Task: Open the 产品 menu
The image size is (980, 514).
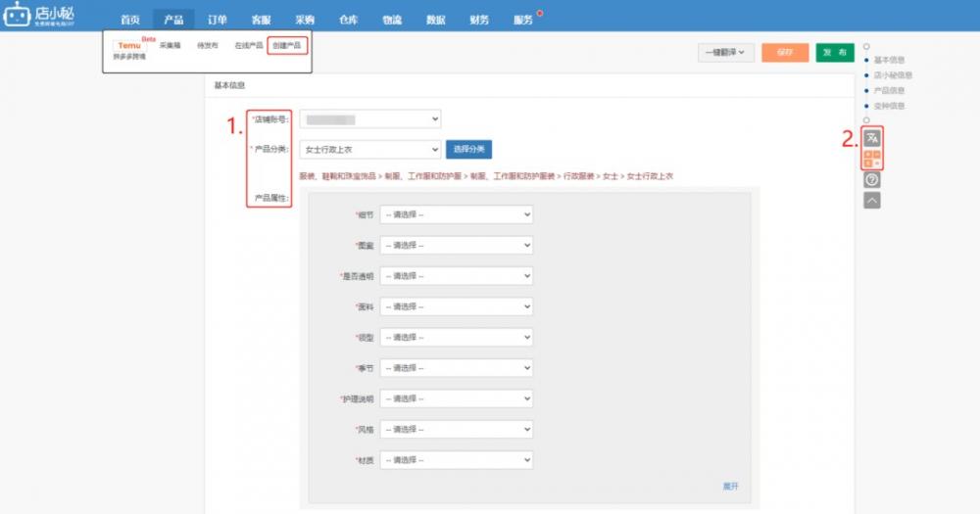Action: click(173, 20)
